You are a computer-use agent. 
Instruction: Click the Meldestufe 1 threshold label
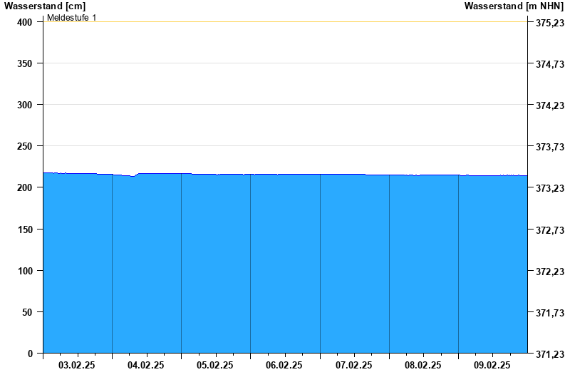pyautogui.click(x=71, y=17)
